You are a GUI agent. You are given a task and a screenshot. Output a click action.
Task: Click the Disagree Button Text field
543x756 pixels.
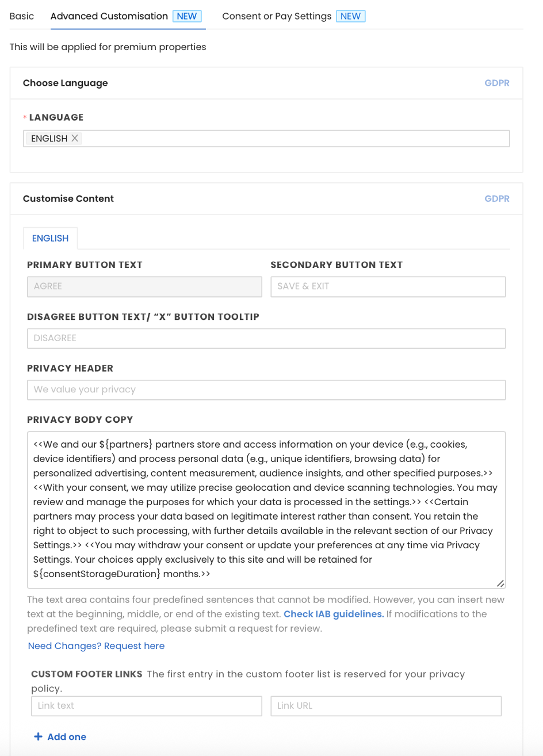tap(266, 338)
